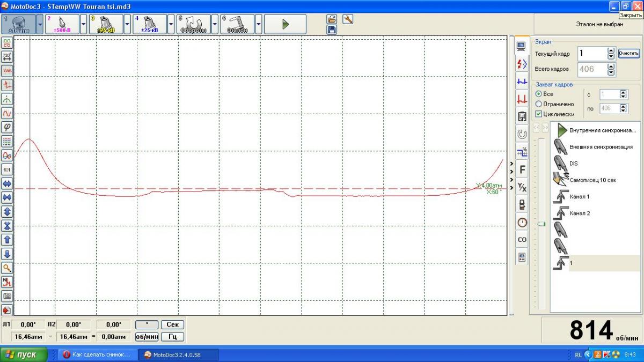644x362 pixels.
Task: Open the dropdown beside channel 2 ±500 В
Action: click(83, 24)
